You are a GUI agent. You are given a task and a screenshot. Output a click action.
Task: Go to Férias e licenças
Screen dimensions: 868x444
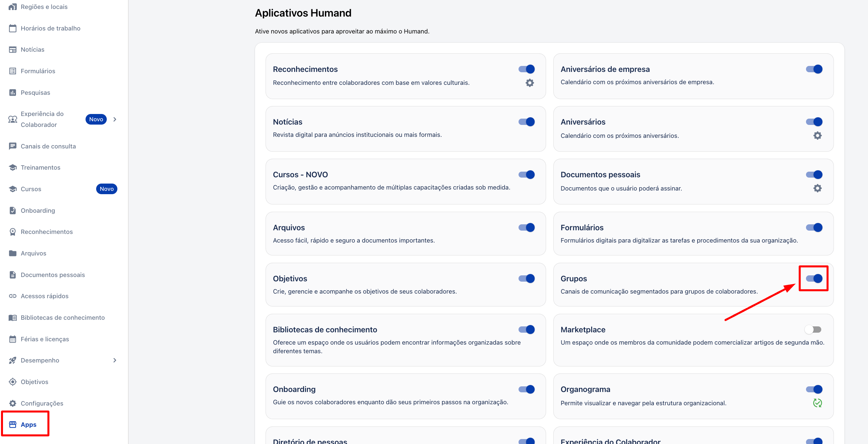[45, 339]
